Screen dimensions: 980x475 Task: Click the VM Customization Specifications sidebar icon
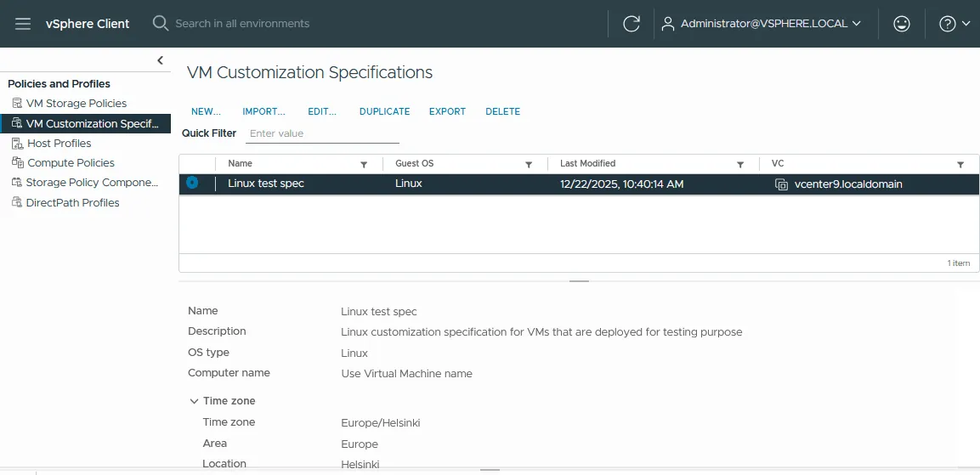(17, 123)
